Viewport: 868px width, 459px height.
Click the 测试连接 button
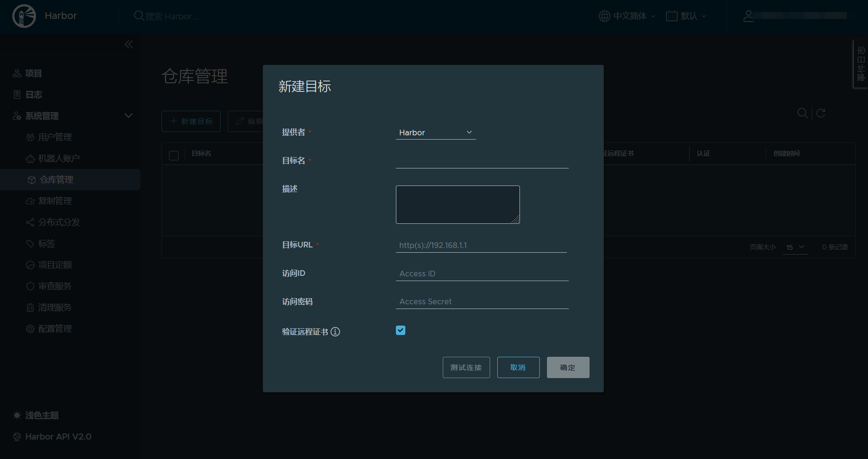point(466,368)
